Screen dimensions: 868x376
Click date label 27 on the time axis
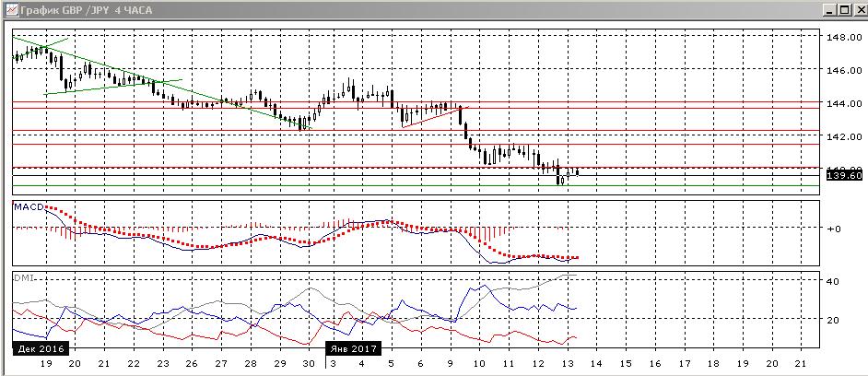[x=221, y=364]
